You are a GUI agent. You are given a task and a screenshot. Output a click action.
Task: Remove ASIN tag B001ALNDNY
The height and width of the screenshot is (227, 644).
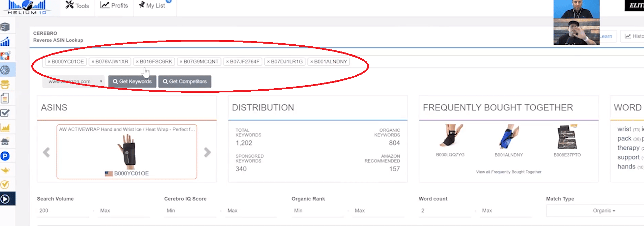(311, 62)
